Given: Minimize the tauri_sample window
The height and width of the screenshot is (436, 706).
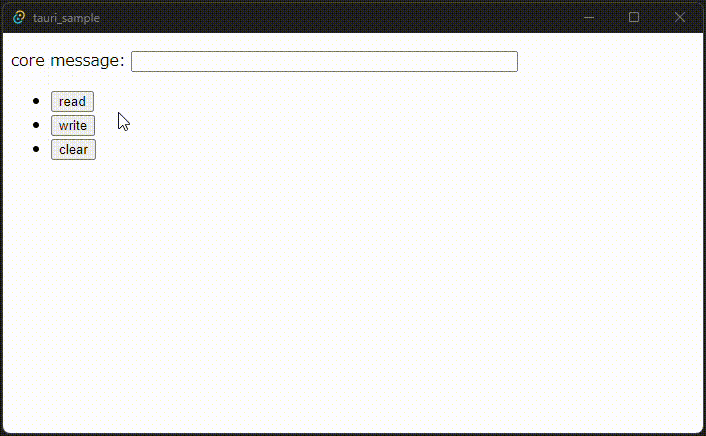Looking at the screenshot, I should click(x=588, y=18).
